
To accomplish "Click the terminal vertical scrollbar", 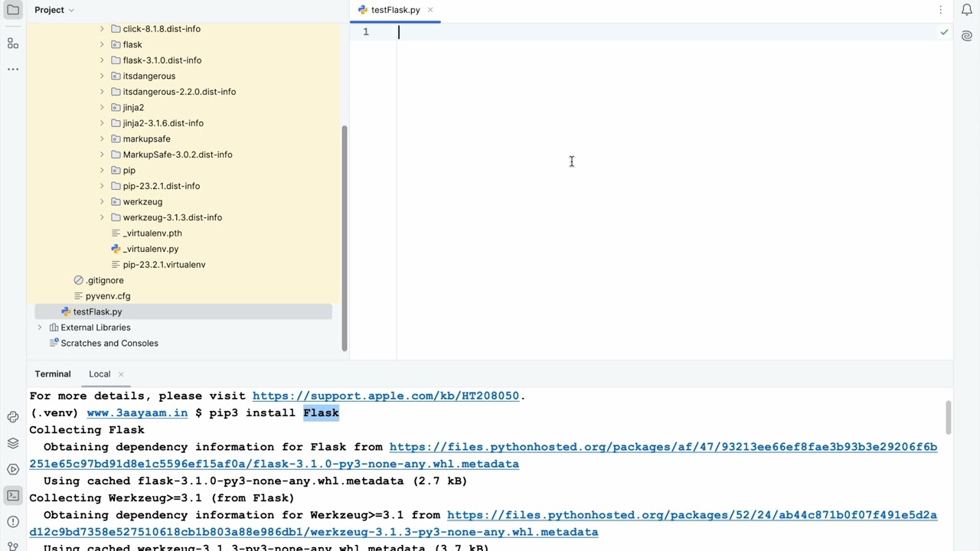I will click(x=948, y=418).
